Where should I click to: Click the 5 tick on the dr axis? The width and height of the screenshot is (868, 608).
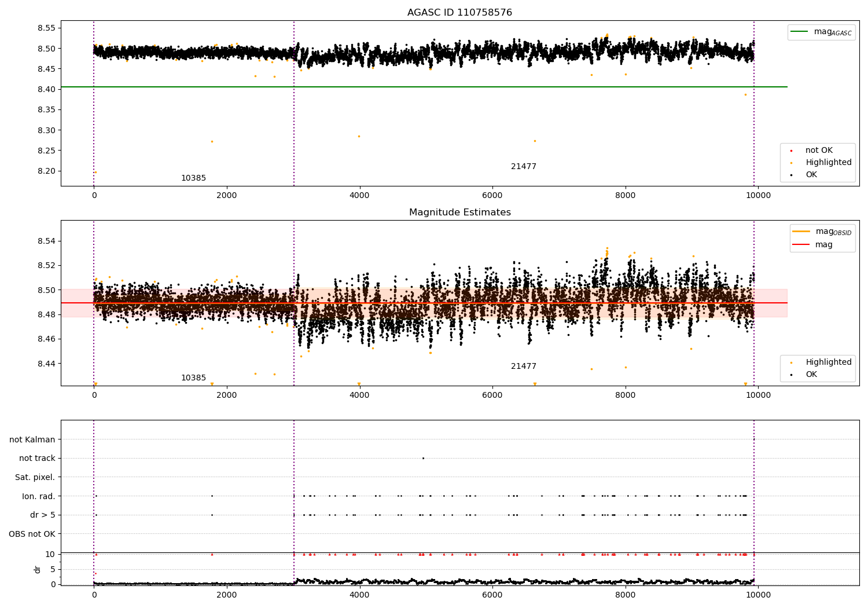pyautogui.click(x=53, y=570)
